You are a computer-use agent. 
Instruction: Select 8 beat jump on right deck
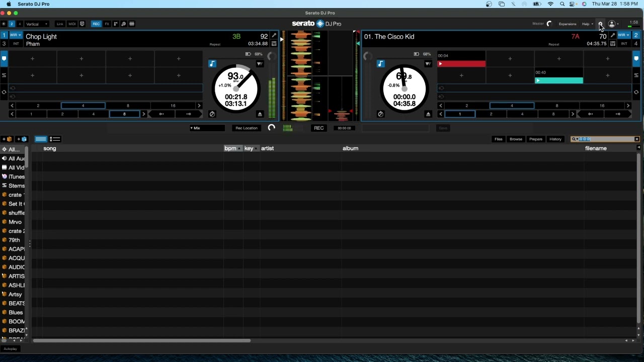pyautogui.click(x=553, y=114)
